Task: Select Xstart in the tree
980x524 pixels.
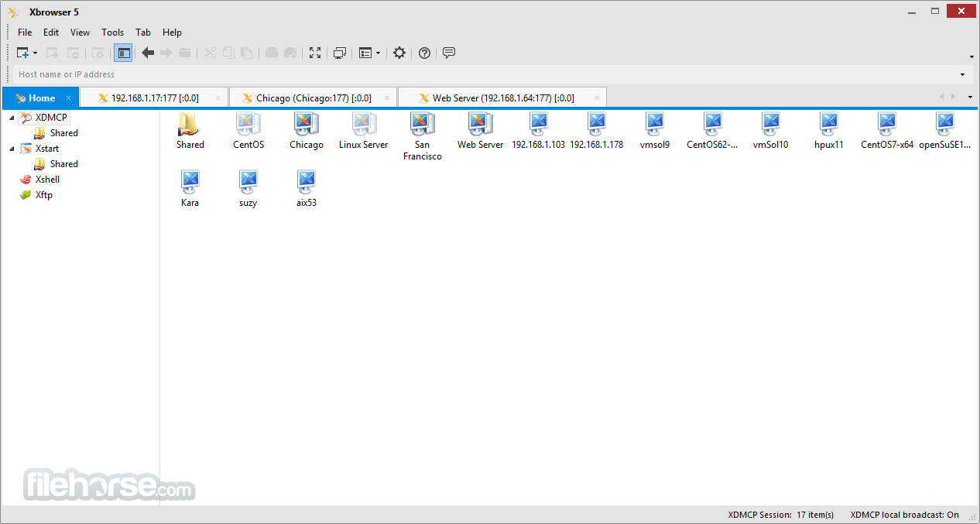Action: pyautogui.click(x=47, y=149)
